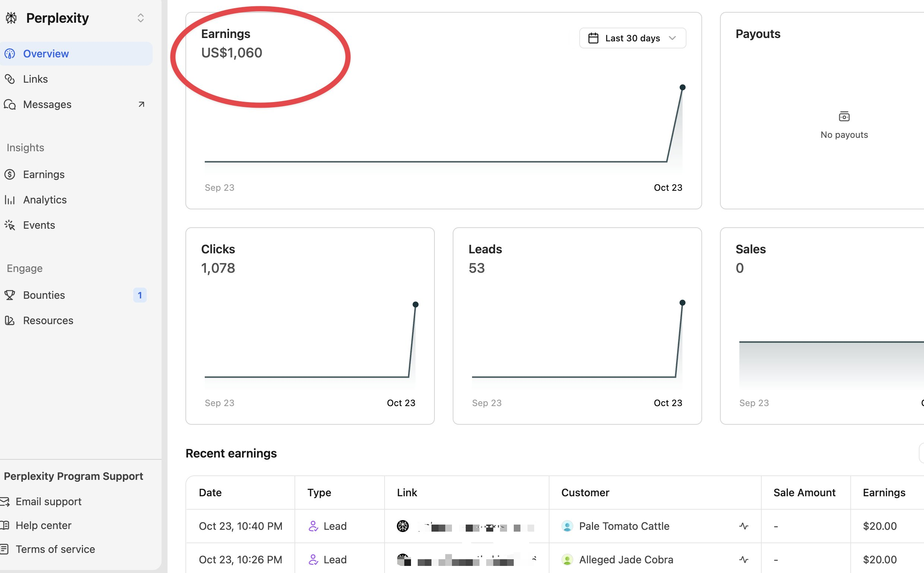Viewport: 924px width, 573px height.
Task: Click the Perplexity logo icon
Action: tap(12, 18)
